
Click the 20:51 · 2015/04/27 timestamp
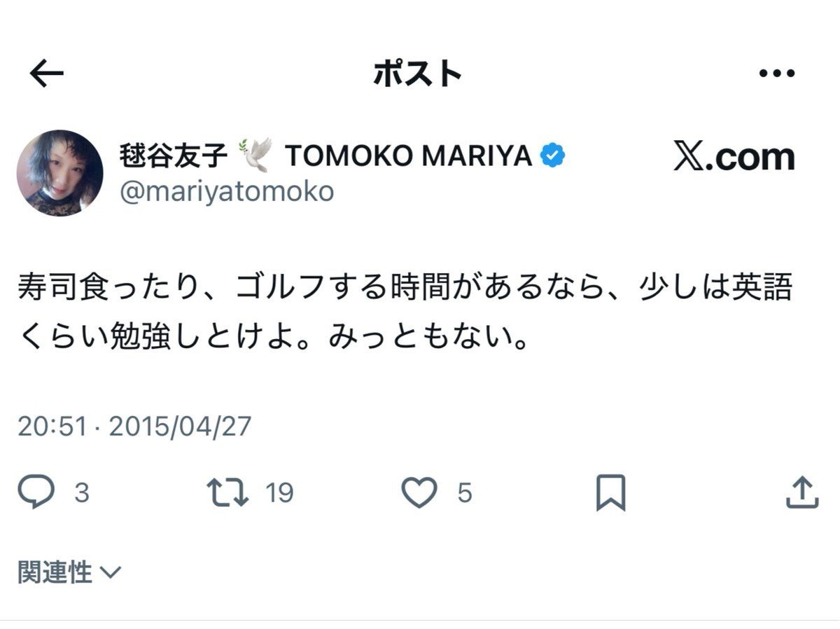click(134, 426)
